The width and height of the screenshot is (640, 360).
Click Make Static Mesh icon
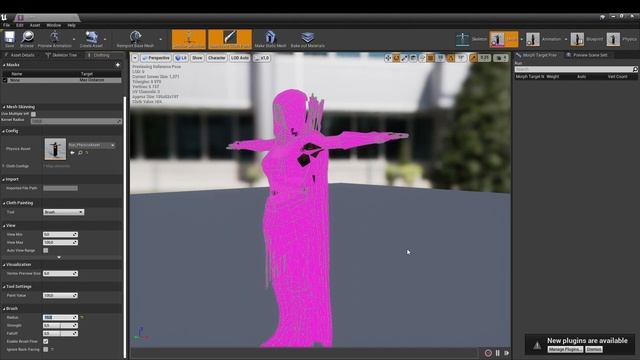point(270,37)
